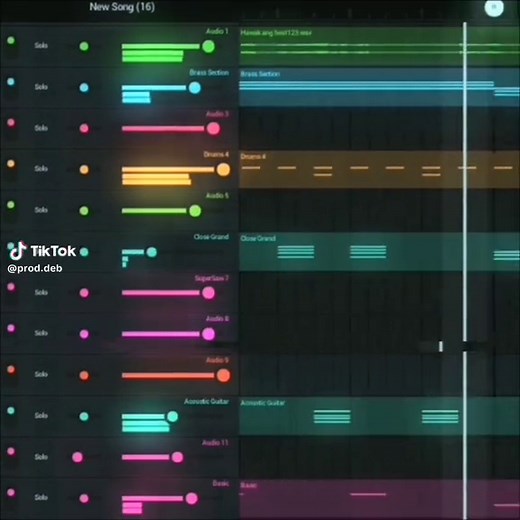Grab the Audio 5 volume fader knob

point(195,211)
